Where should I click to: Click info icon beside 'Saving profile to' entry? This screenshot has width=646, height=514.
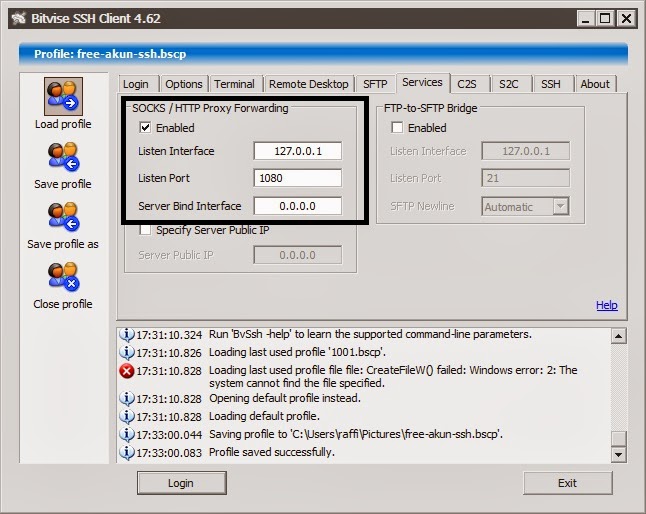point(126,434)
